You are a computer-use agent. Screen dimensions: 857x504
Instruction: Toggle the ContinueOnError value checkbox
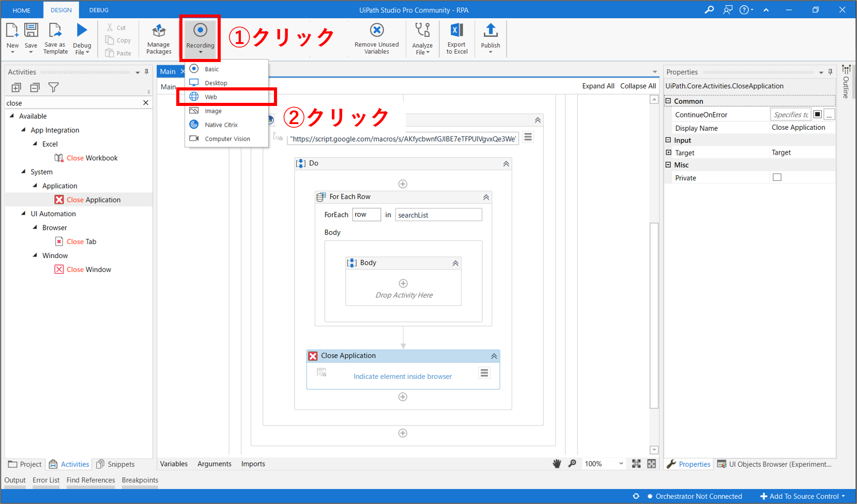[817, 114]
